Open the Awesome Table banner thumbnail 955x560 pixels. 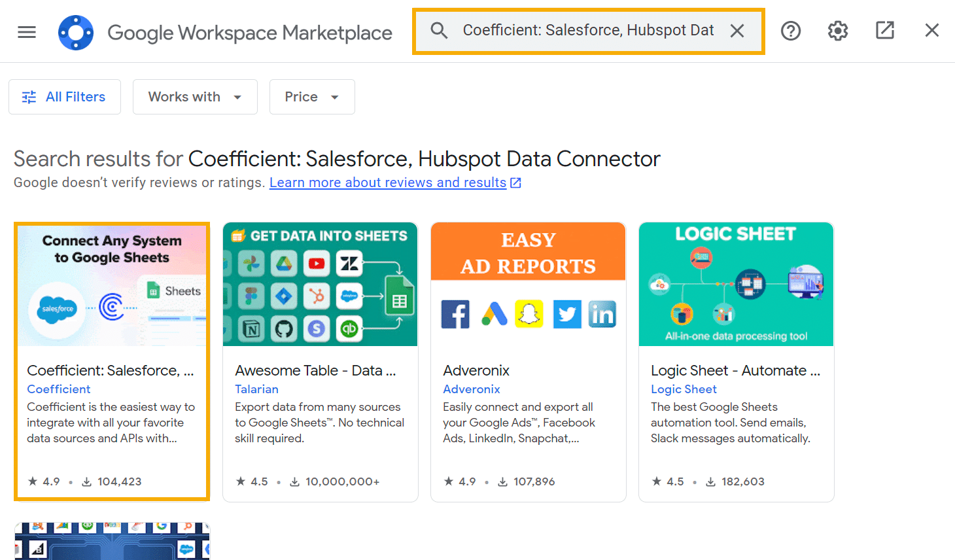(x=321, y=285)
